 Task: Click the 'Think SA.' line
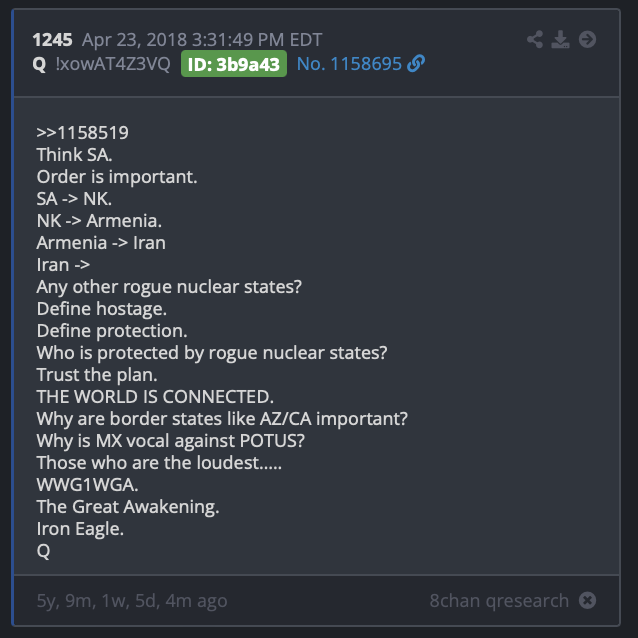pos(74,155)
